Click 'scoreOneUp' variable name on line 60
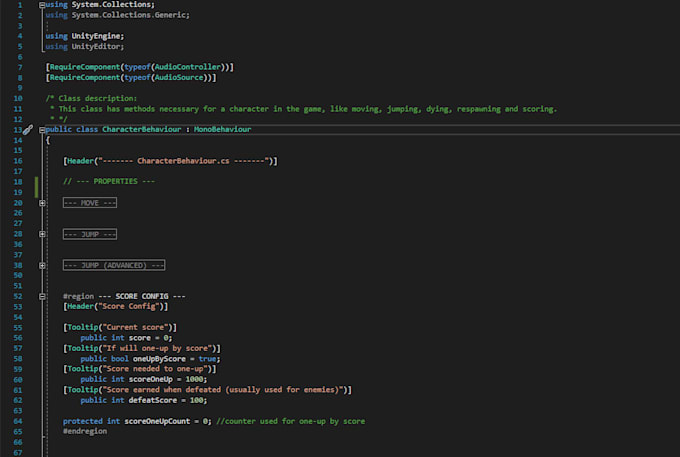680x457 pixels. (150, 379)
